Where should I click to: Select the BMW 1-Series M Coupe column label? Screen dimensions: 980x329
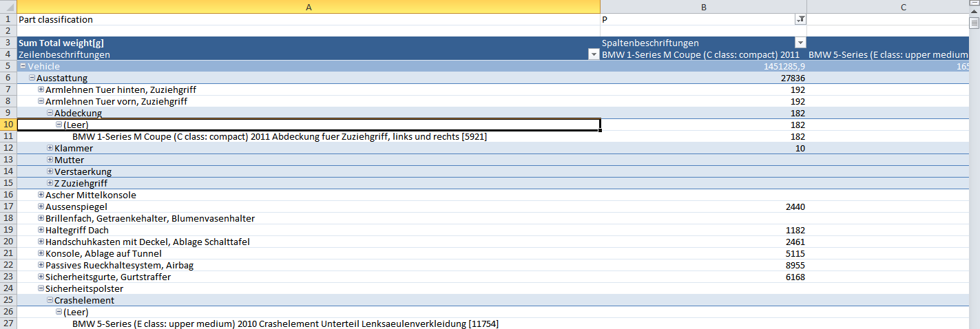coord(703,54)
